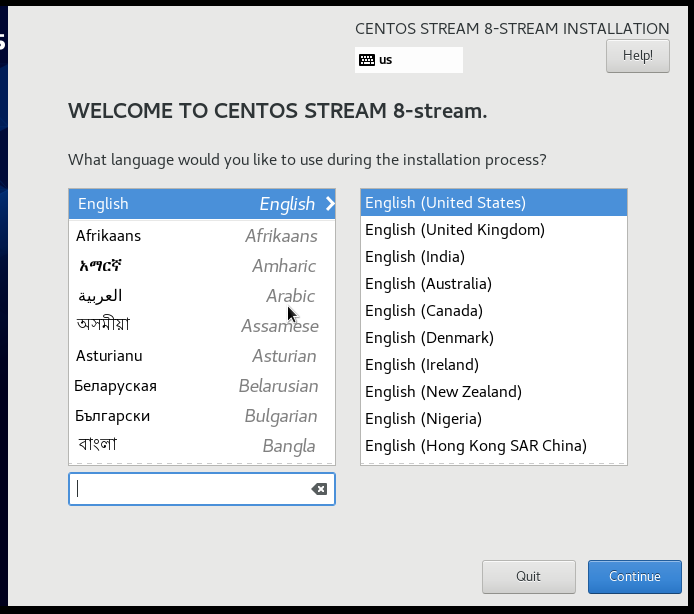
Task: Choose English (India) locale
Action: point(494,257)
